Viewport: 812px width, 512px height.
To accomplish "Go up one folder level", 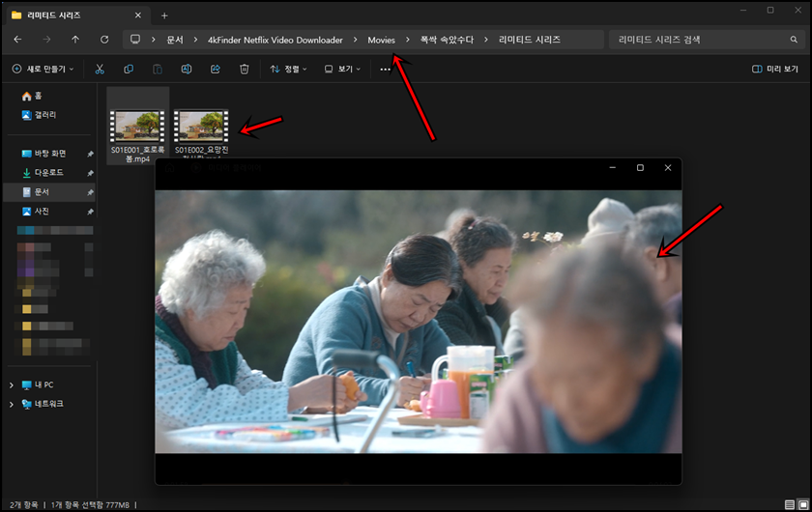I will point(75,40).
